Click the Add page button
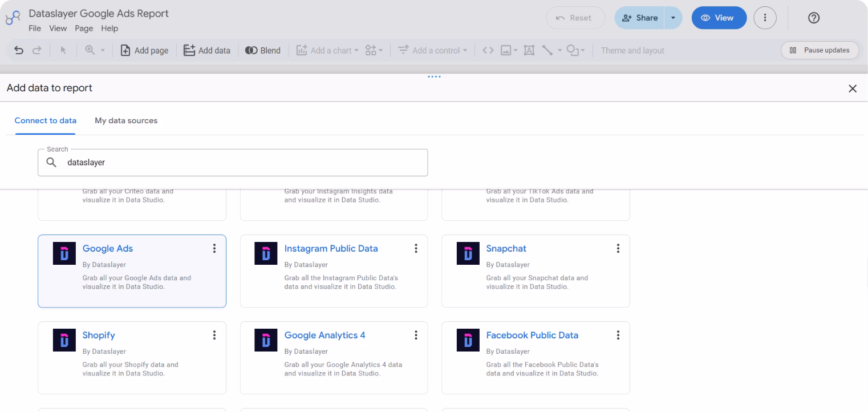The height and width of the screenshot is (412, 868). click(x=145, y=50)
